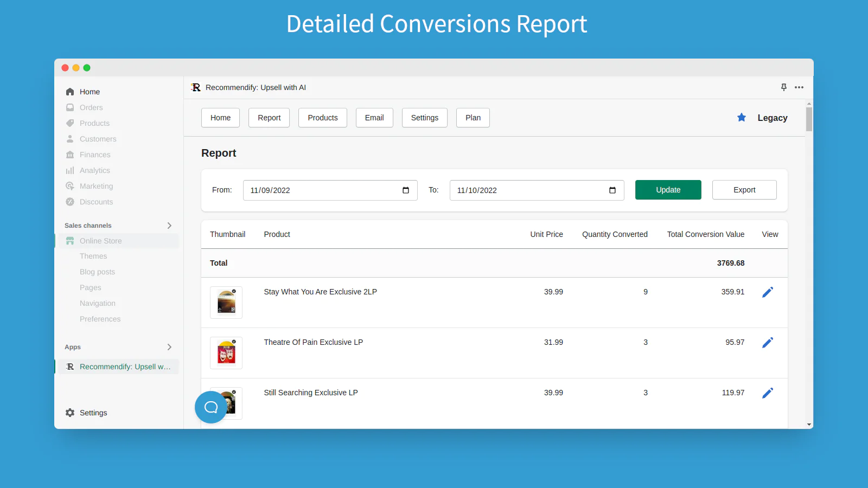Click the Export button

744,190
